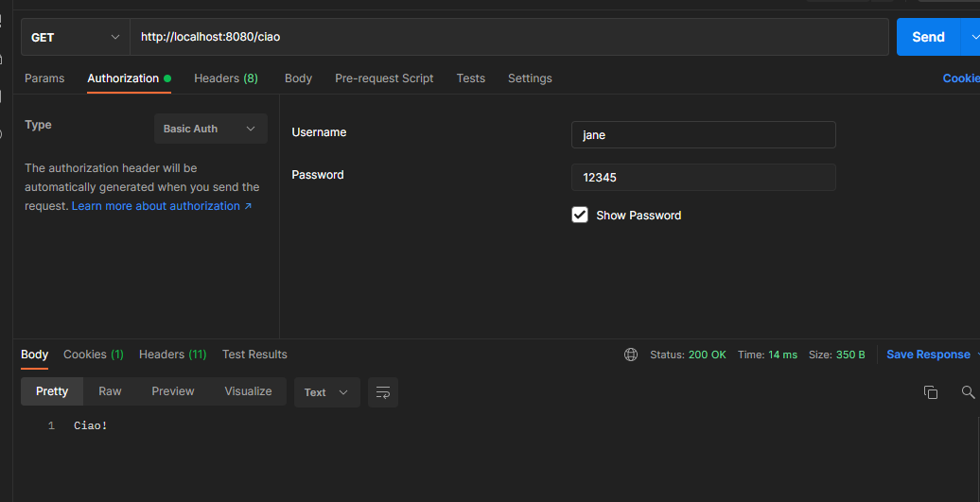Viewport: 980px width, 502px height.
Task: View the response Headers (11) tab
Action: 172,354
